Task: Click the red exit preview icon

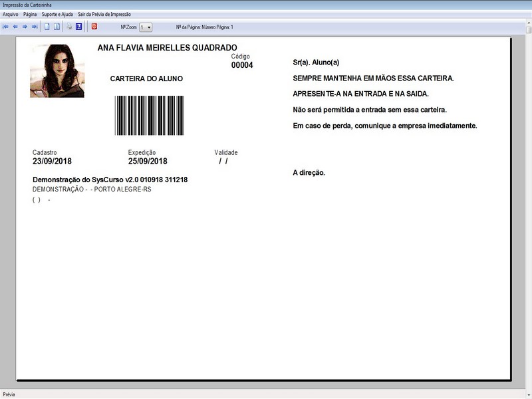Action: point(94,27)
